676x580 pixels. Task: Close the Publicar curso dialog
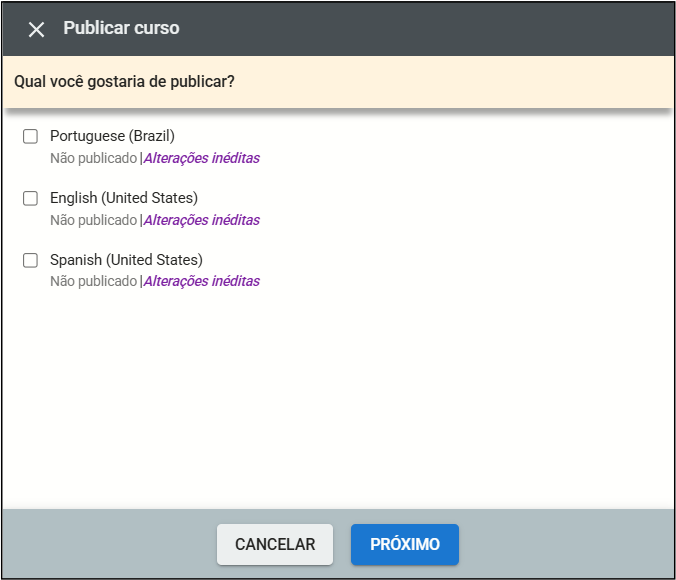(x=37, y=29)
